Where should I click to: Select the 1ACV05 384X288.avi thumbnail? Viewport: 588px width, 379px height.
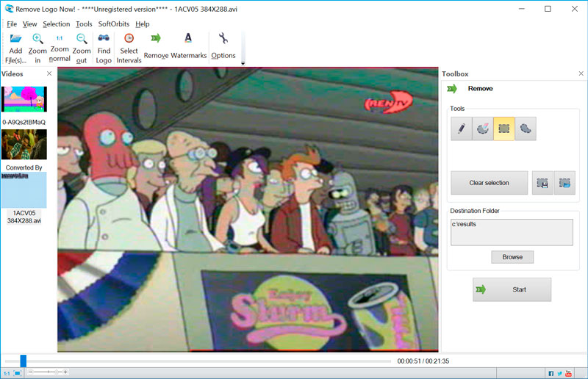pyautogui.click(x=24, y=190)
